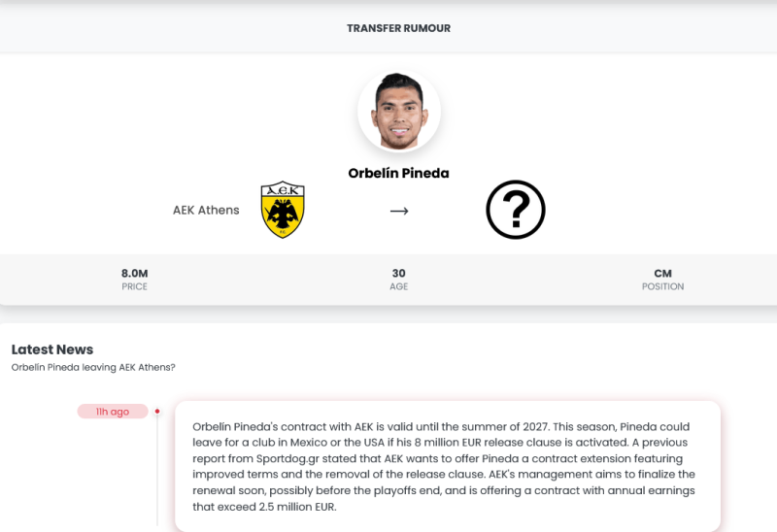
Task: Click the TRANSFER RUMOUR header title
Action: (398, 28)
